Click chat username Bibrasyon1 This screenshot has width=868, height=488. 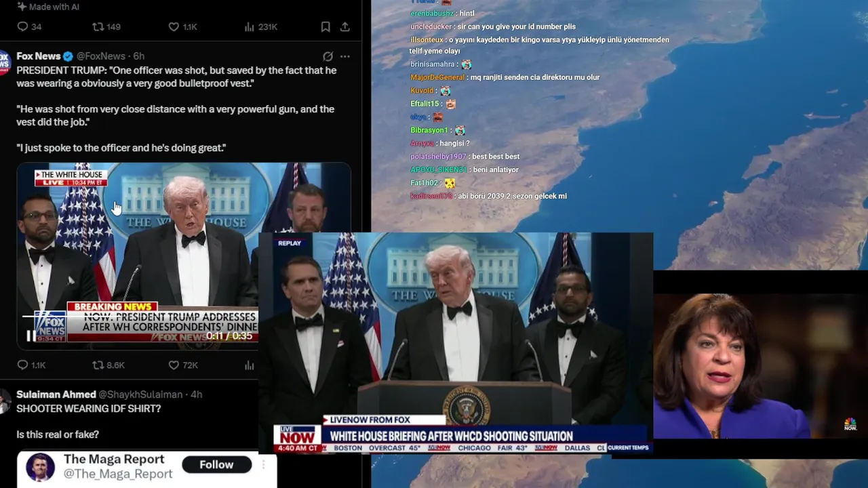[x=429, y=130]
